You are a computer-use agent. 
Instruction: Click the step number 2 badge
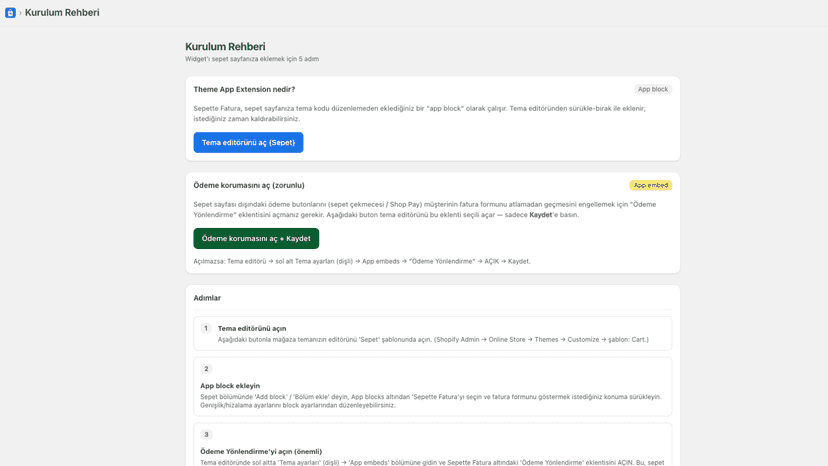206,369
